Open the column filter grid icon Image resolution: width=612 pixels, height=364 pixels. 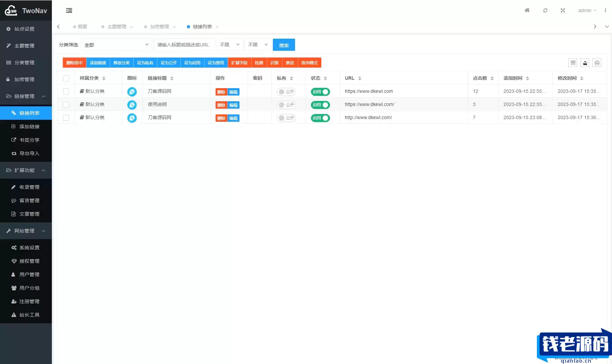coord(573,63)
